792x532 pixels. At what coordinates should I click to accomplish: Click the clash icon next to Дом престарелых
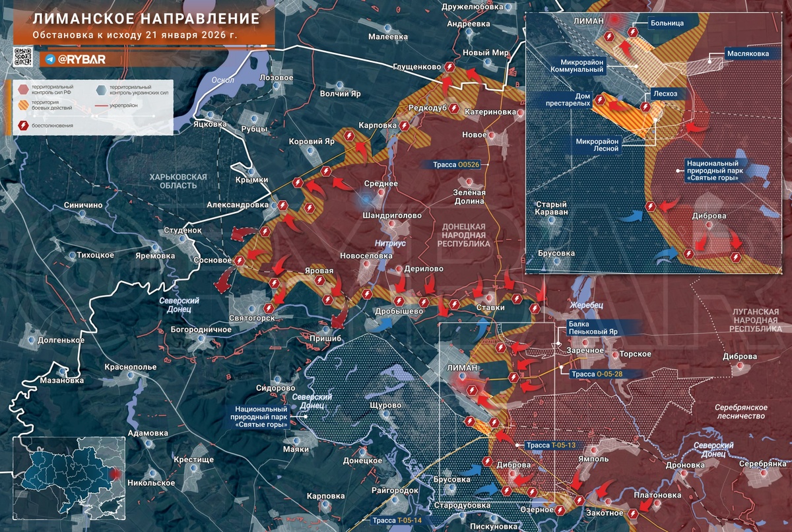tap(600, 100)
